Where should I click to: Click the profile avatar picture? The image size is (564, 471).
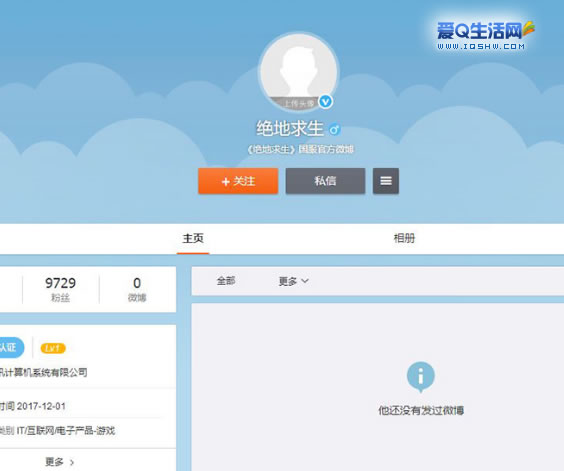[299, 72]
